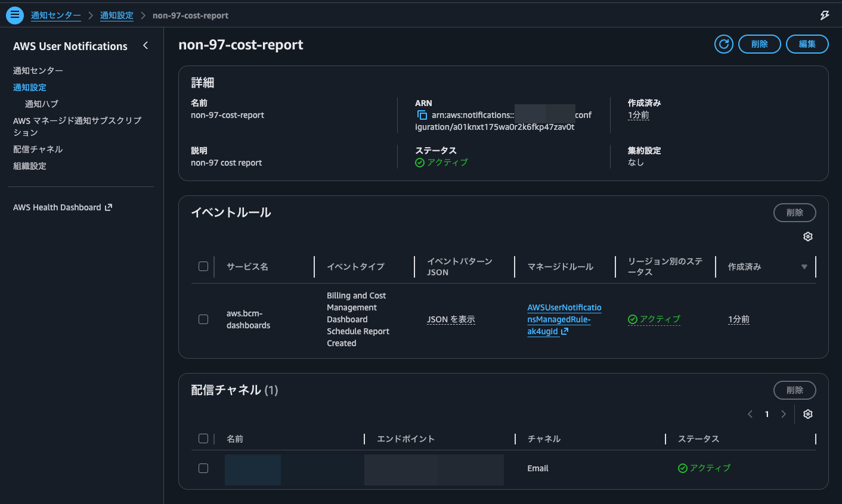The width and height of the screenshot is (842, 504).
Task: Select all event rules header checkbox
Action: coord(203,266)
